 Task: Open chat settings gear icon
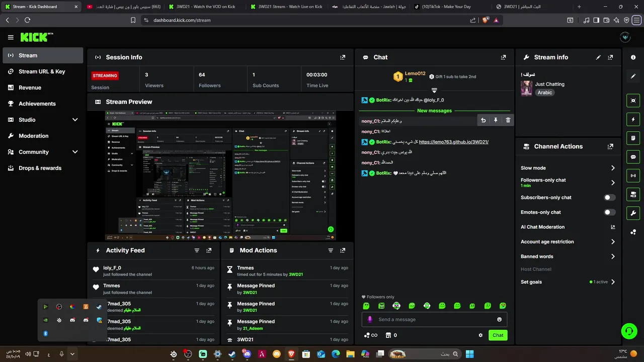click(x=480, y=335)
